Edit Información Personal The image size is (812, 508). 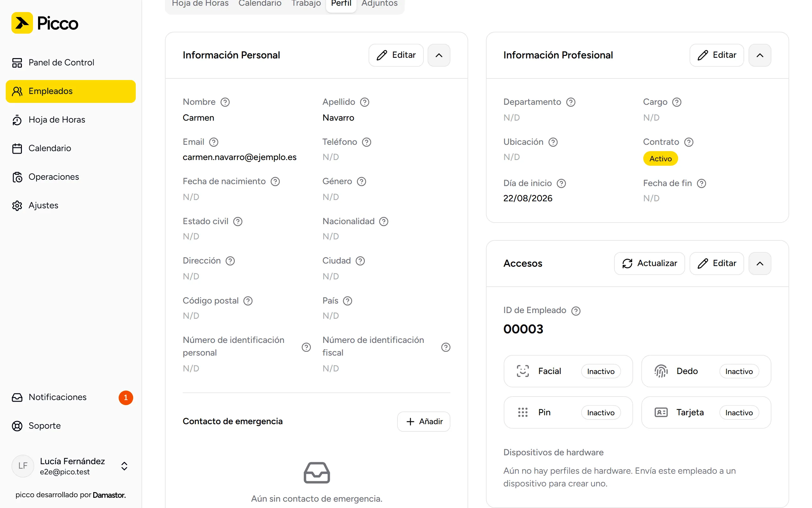[396, 55]
